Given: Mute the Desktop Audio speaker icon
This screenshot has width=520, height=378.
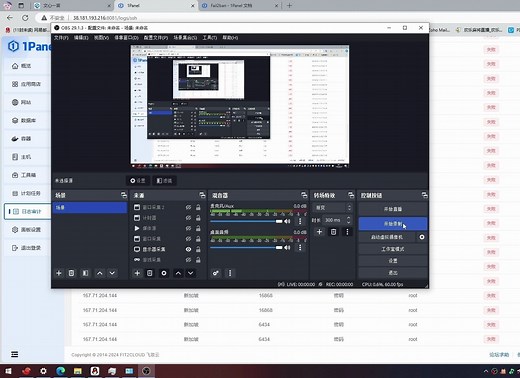Looking at the screenshot, I should click(x=287, y=247).
